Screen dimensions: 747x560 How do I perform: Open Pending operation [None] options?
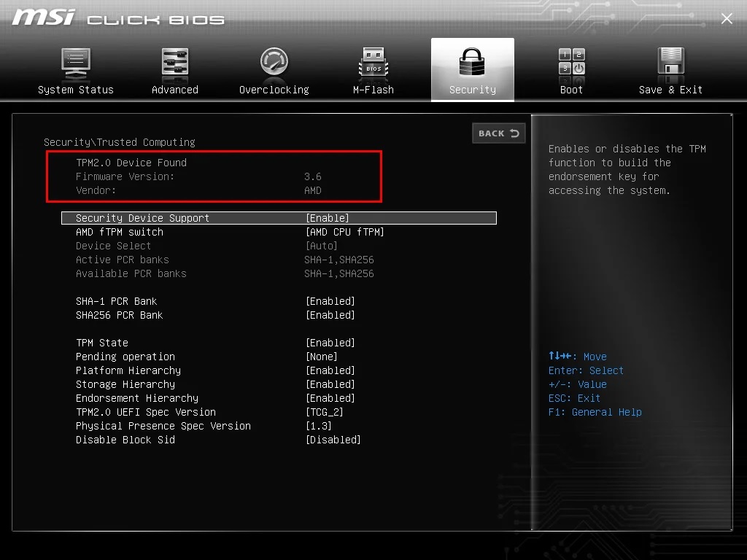pyautogui.click(x=322, y=357)
